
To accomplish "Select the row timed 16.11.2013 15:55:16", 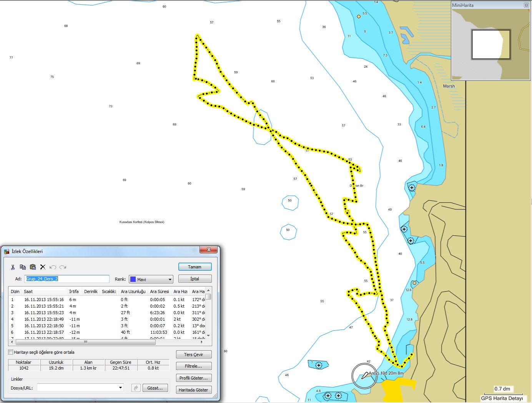I will click(107, 300).
